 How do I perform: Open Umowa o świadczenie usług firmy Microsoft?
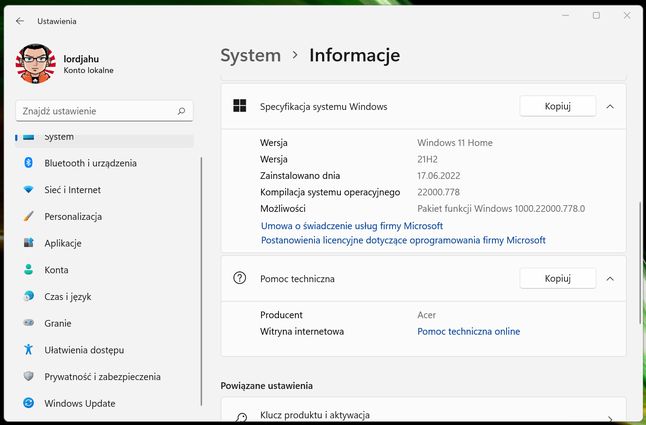click(352, 226)
